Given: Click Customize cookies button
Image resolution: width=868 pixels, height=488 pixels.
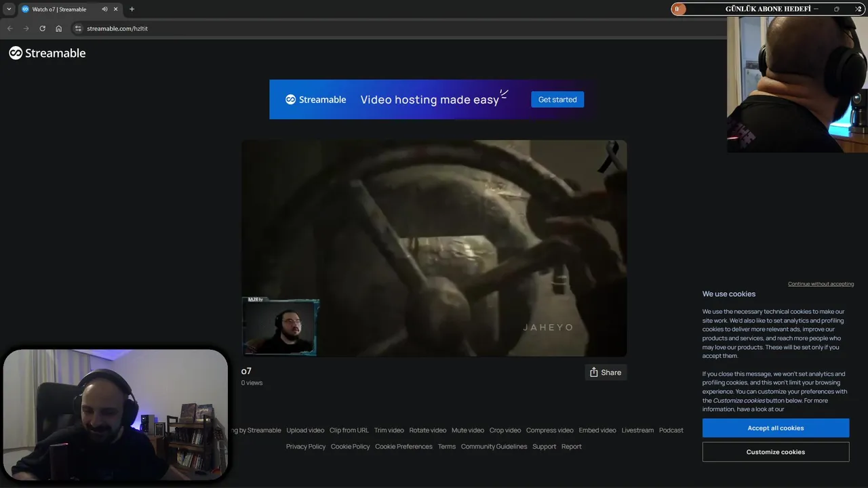Looking at the screenshot, I should (776, 452).
